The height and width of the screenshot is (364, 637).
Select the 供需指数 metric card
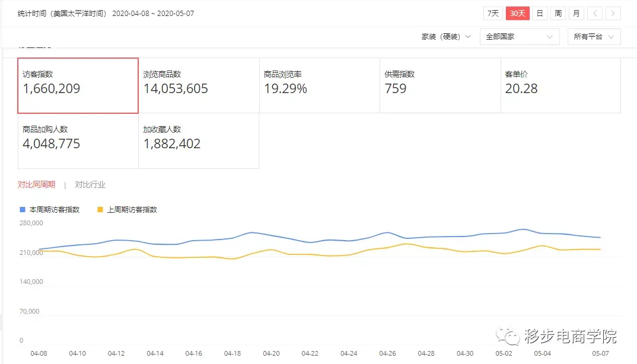click(x=440, y=85)
